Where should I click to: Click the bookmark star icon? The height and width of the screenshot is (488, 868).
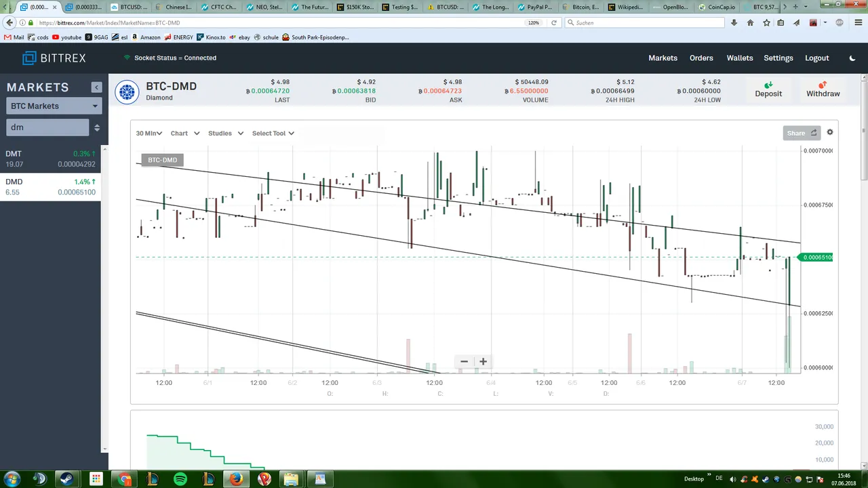[x=766, y=22]
